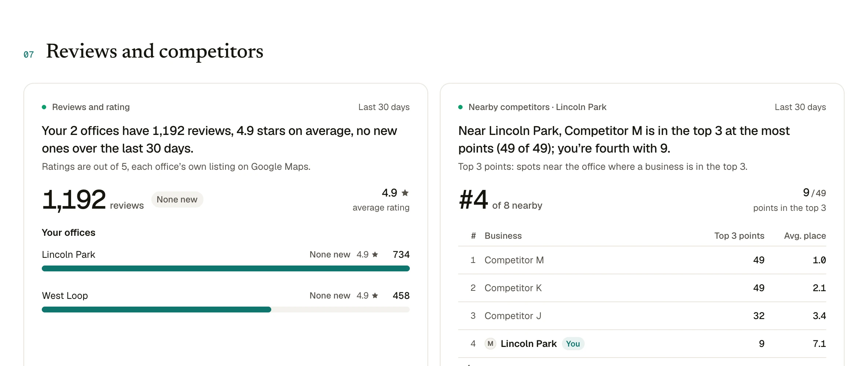
Task: Click the star icon in Lincoln Park office row
Action: click(x=375, y=255)
